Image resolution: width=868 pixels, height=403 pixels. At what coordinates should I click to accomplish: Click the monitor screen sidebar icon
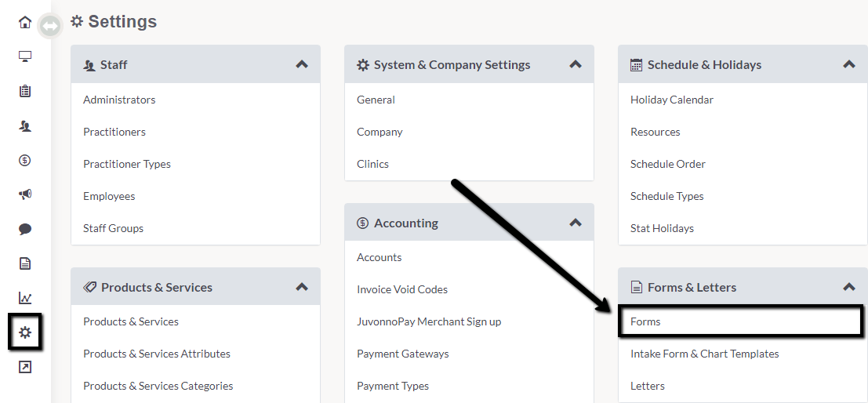click(25, 56)
